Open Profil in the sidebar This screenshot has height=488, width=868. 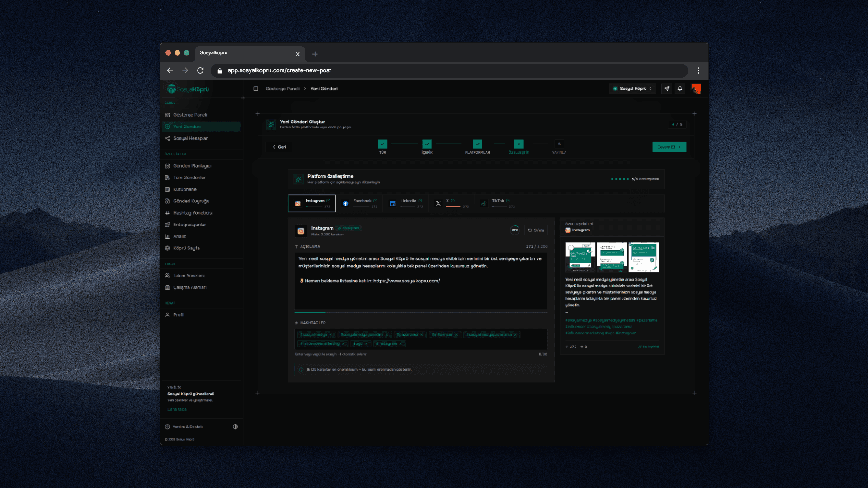(x=202, y=315)
